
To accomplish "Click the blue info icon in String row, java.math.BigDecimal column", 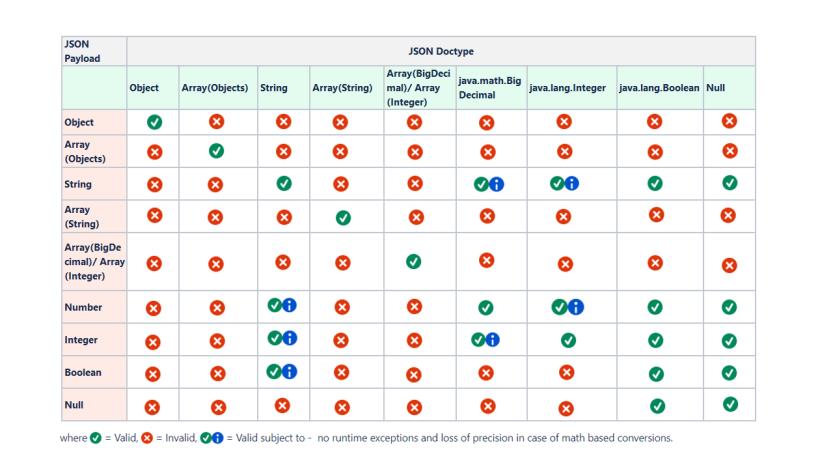I will click(x=497, y=184).
